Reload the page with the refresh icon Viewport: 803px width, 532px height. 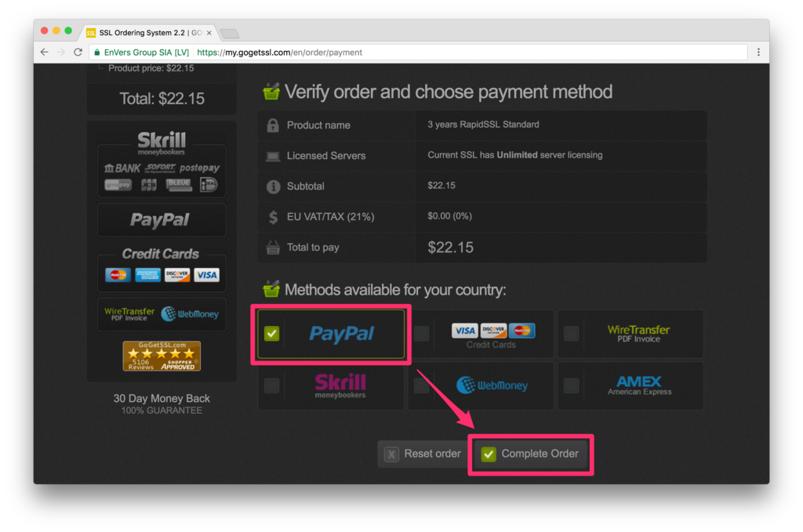point(78,52)
